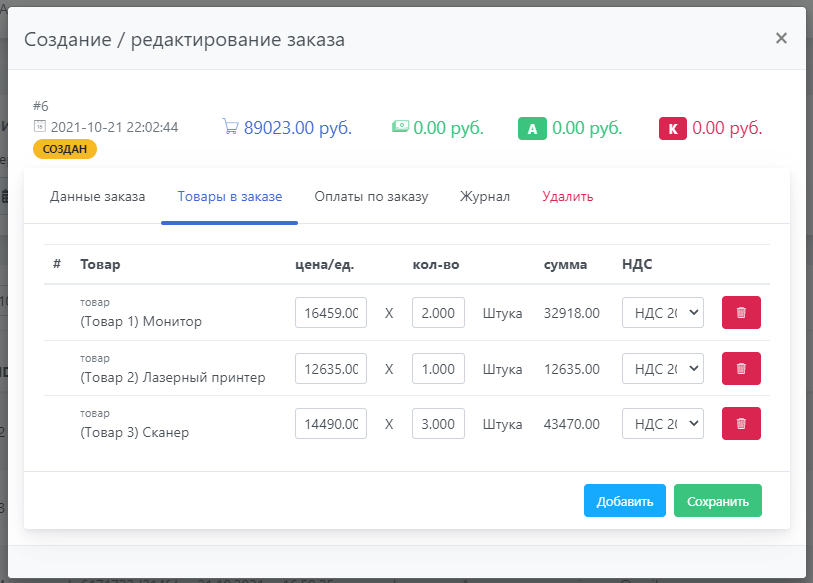Click the red Удалить tab
Screen dimensions: 813x583
567,196
